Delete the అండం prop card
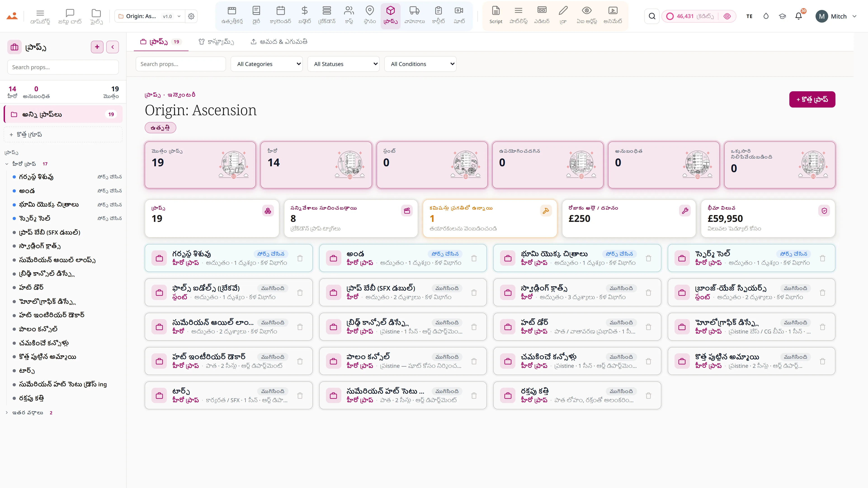The width and height of the screenshot is (868, 488). (x=474, y=258)
